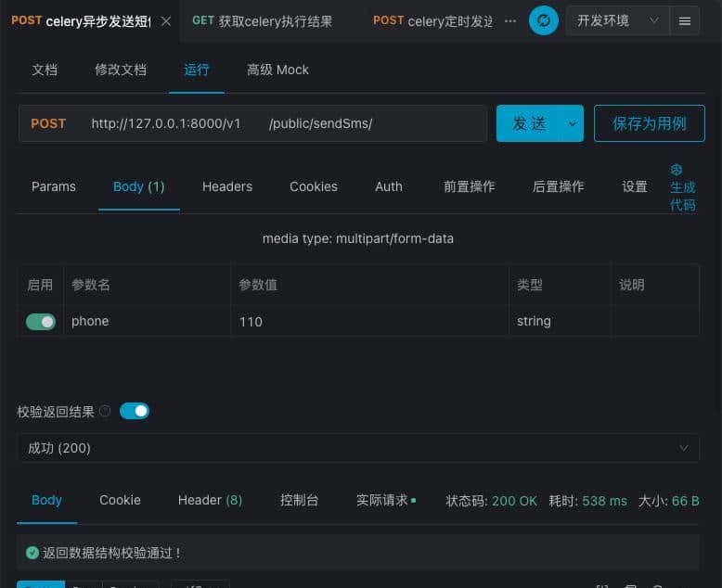This screenshot has height=588, width=722.
Task: Click the phone row 说明 description cell
Action: coord(655,321)
